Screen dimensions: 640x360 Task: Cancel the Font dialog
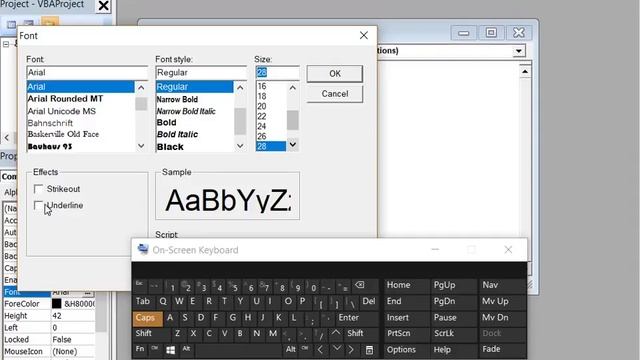coord(335,93)
